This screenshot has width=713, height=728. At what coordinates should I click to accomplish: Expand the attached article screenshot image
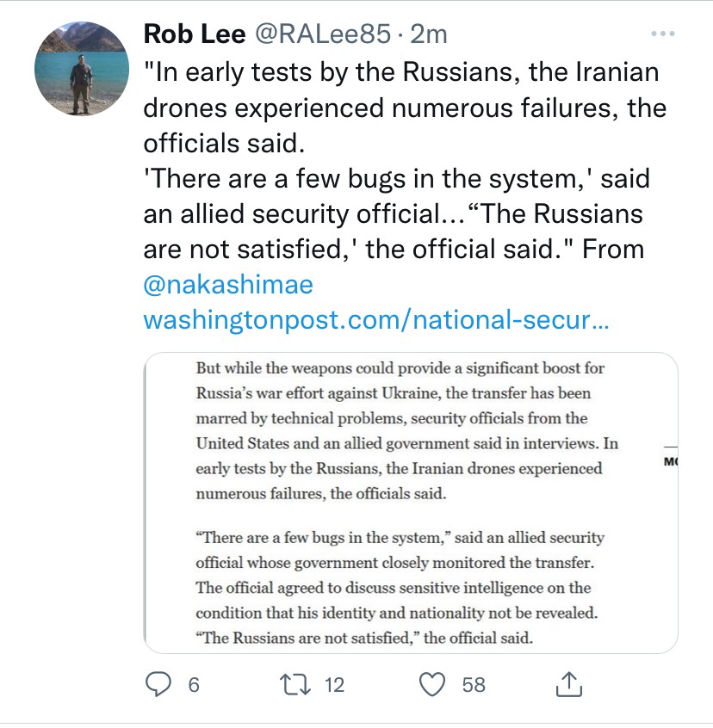pos(410,503)
